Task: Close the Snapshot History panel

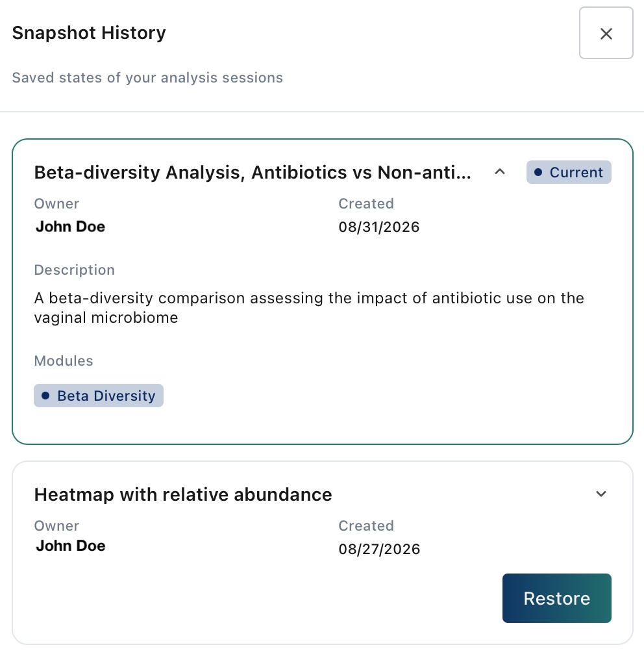Action: point(606,33)
